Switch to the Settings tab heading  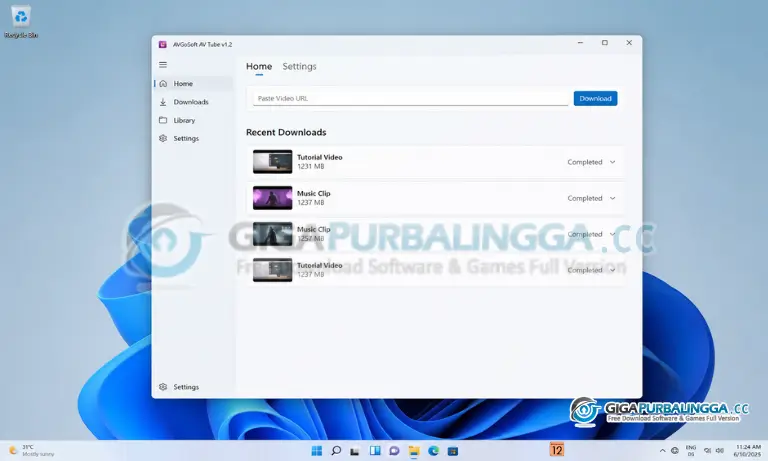pyautogui.click(x=299, y=67)
